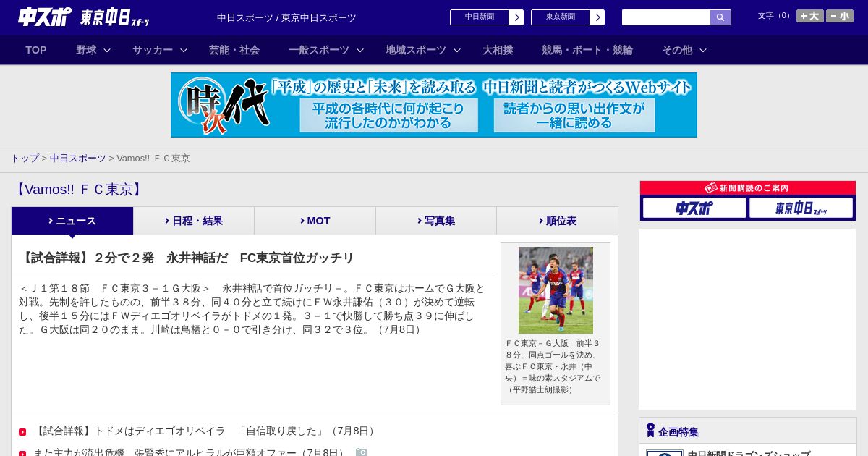Click arrow beside 中日新聞 button

(516, 17)
